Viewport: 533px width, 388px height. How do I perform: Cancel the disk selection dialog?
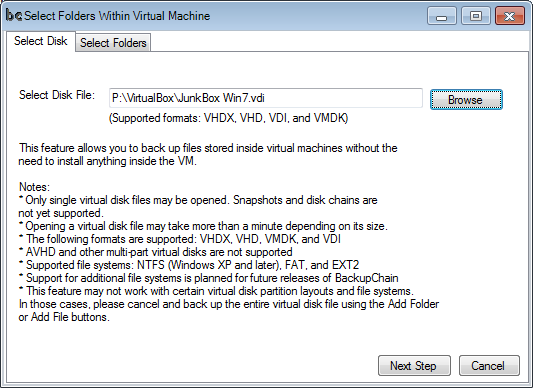489,366
